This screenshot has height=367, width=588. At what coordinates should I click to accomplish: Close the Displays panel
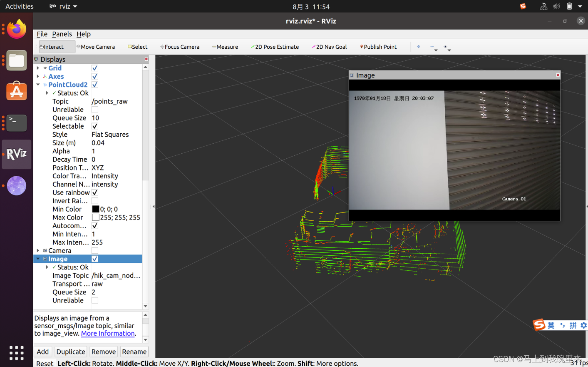(x=146, y=59)
